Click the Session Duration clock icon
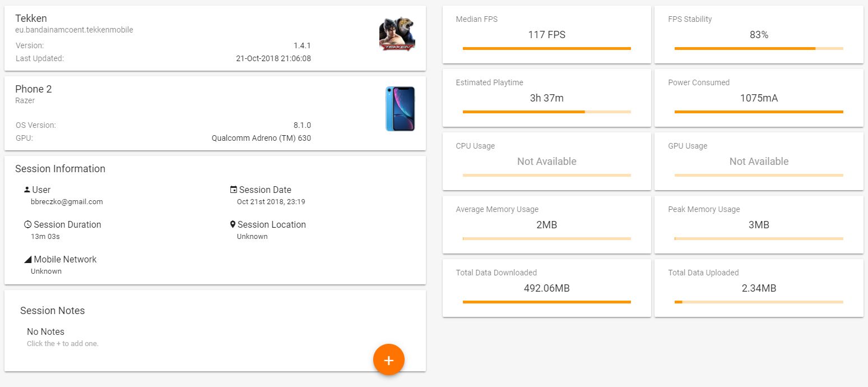This screenshot has height=387, width=868. [27, 224]
